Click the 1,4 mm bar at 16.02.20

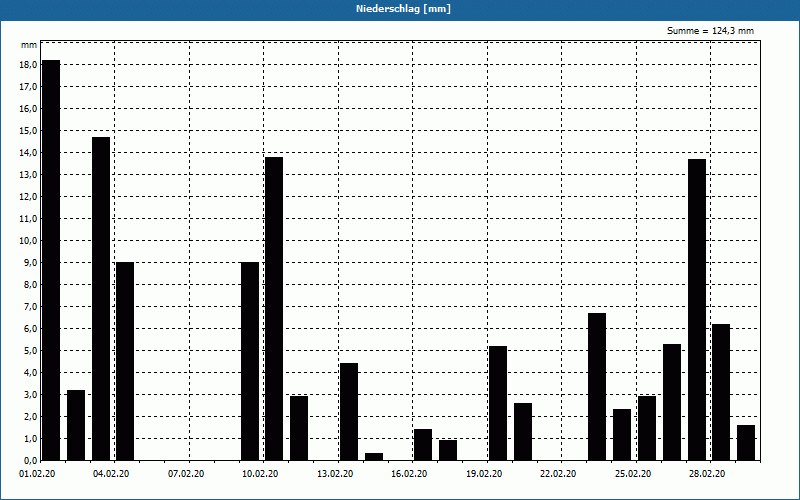point(423,445)
